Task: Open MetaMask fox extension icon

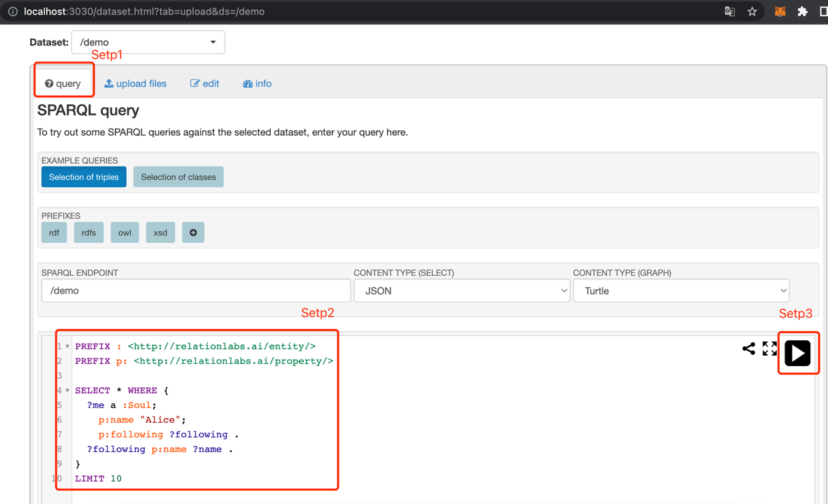Action: point(780,12)
